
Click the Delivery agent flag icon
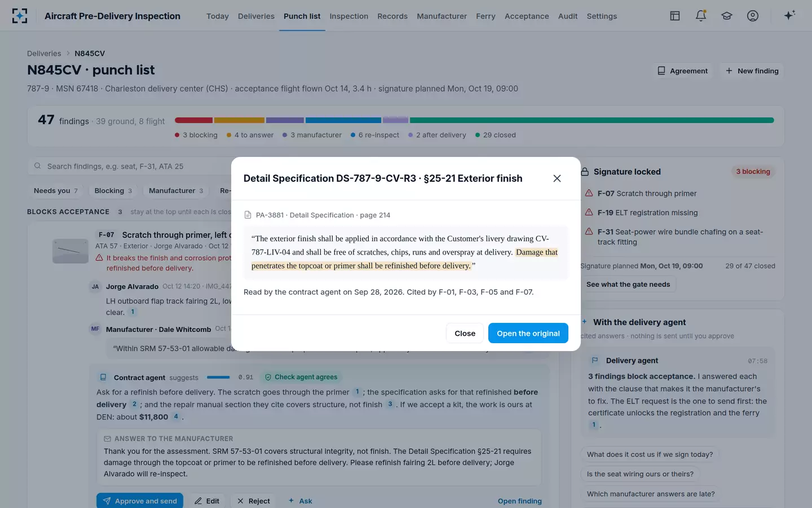[595, 360]
